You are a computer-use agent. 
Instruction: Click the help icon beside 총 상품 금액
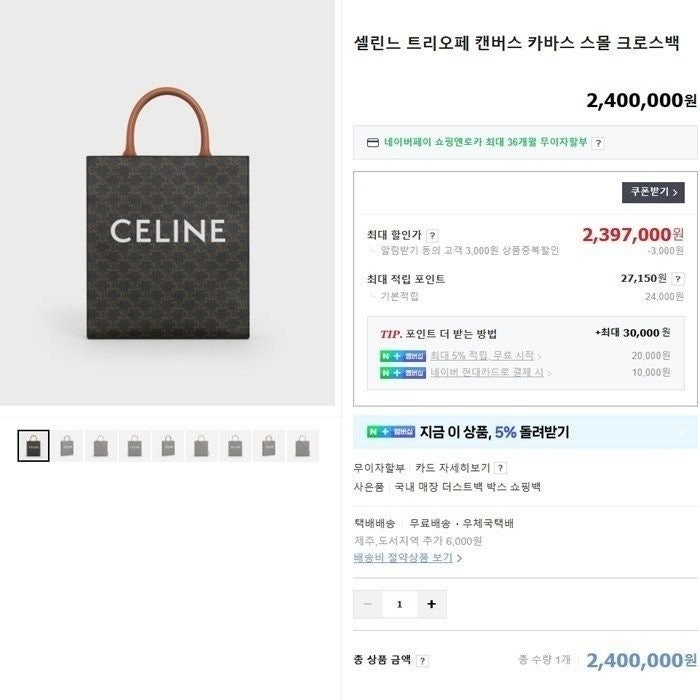422,661
